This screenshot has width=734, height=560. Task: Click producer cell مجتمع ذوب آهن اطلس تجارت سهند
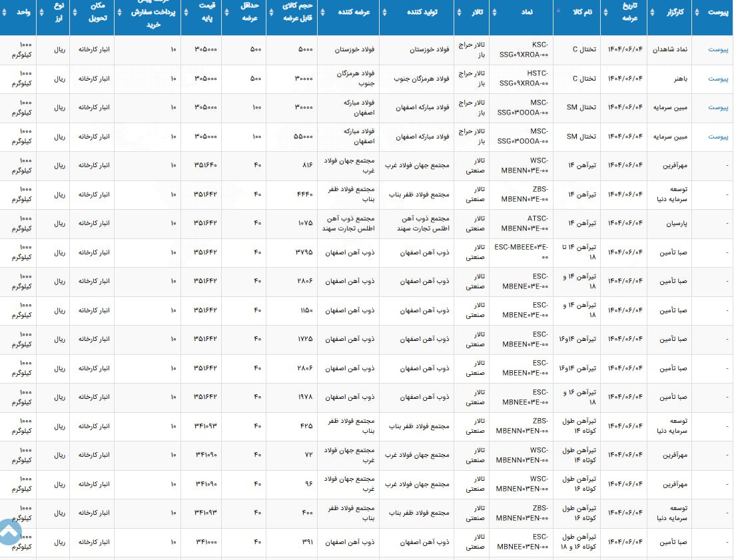423,224
